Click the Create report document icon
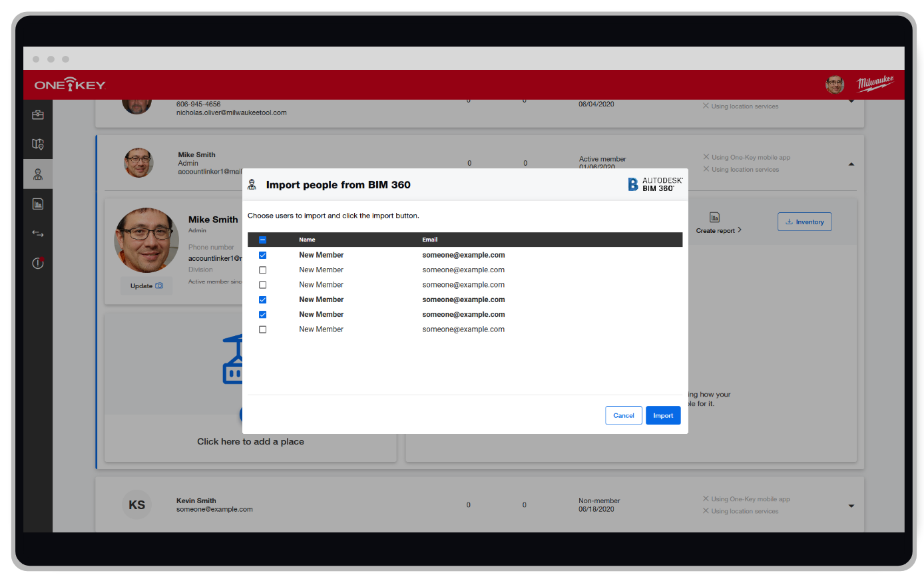The width and height of the screenshot is (924, 579). pos(714,218)
